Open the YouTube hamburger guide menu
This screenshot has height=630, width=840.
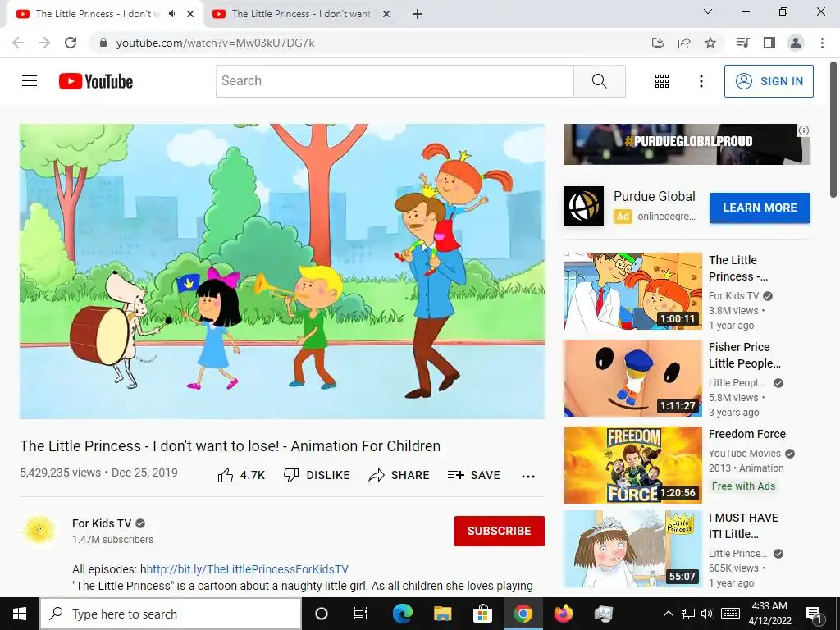pyautogui.click(x=30, y=81)
